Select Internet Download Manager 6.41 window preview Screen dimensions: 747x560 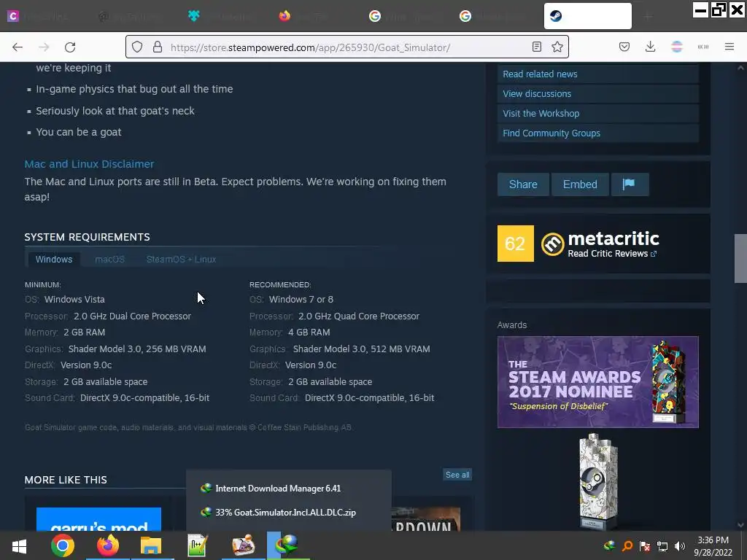pos(289,488)
